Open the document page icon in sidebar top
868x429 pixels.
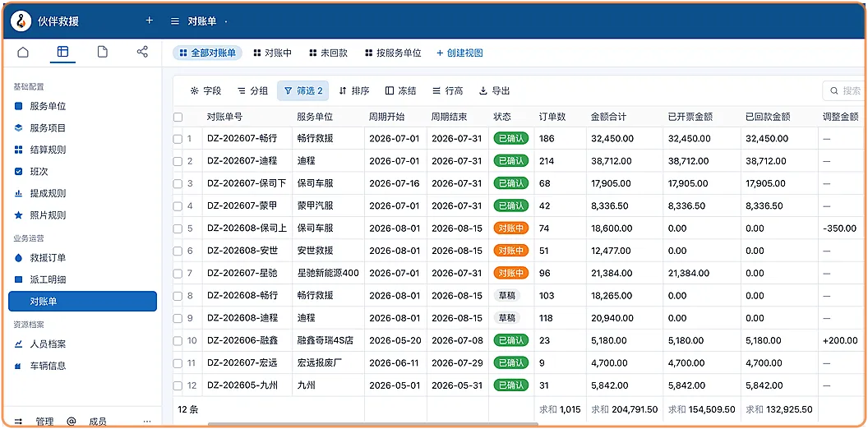pos(103,52)
